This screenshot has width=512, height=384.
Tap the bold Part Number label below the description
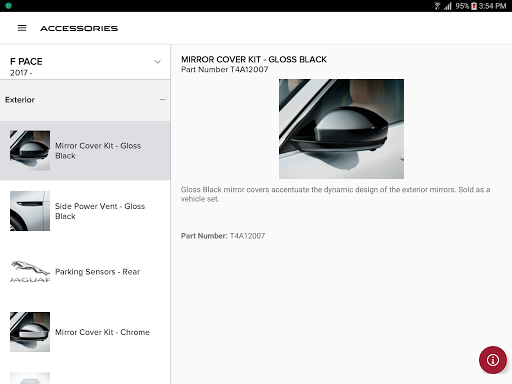pos(204,236)
